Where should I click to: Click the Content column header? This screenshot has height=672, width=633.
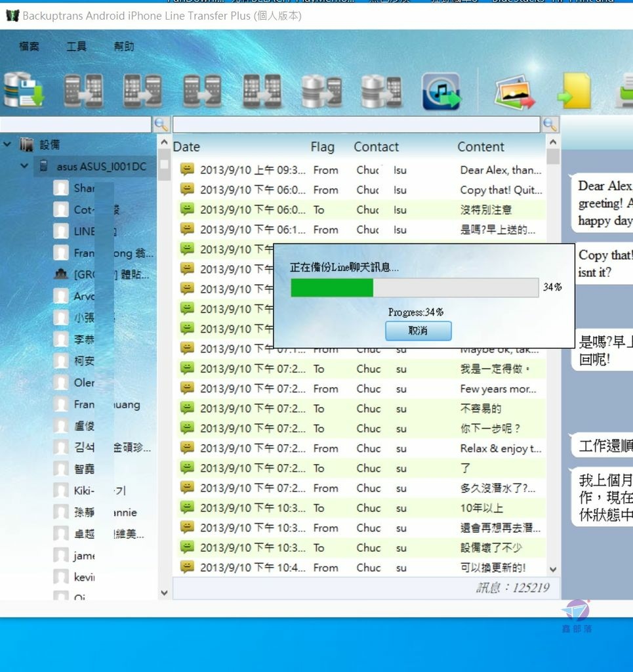[481, 146]
